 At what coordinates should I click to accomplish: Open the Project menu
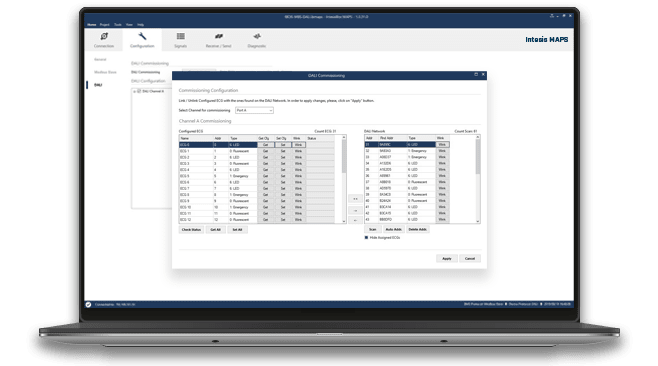104,25
